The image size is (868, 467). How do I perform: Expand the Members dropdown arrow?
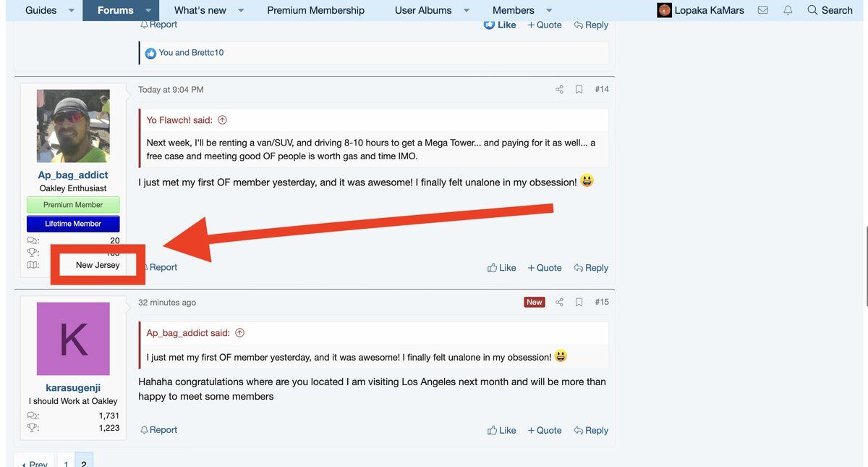pyautogui.click(x=549, y=10)
